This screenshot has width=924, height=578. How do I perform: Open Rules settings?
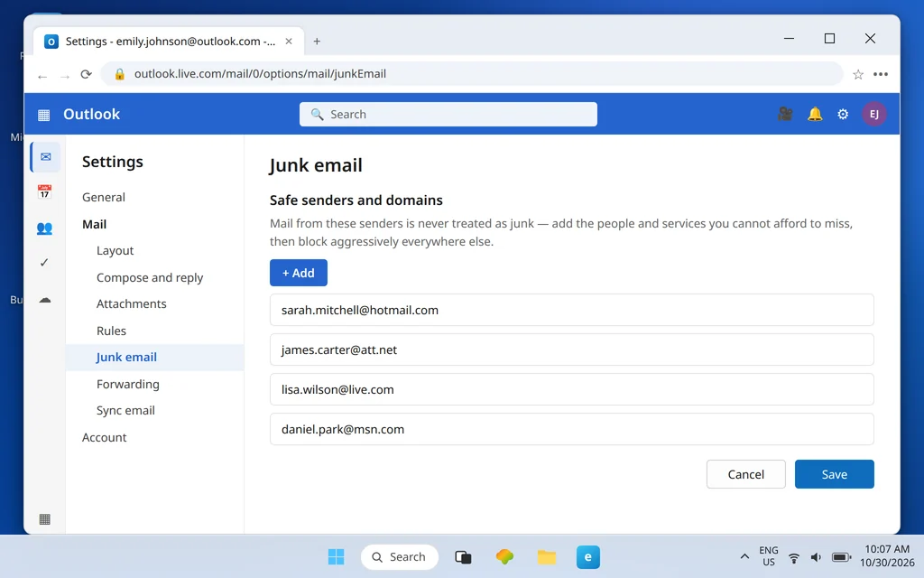[111, 331]
